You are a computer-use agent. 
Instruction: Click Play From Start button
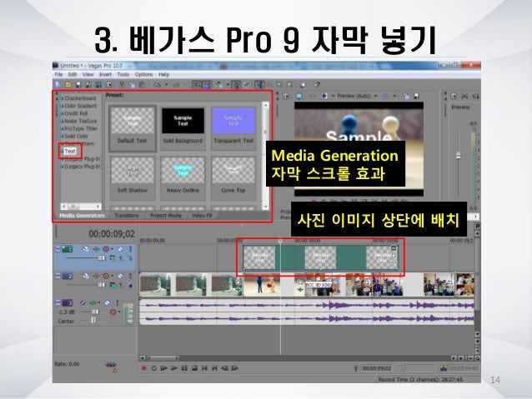[x=164, y=368]
